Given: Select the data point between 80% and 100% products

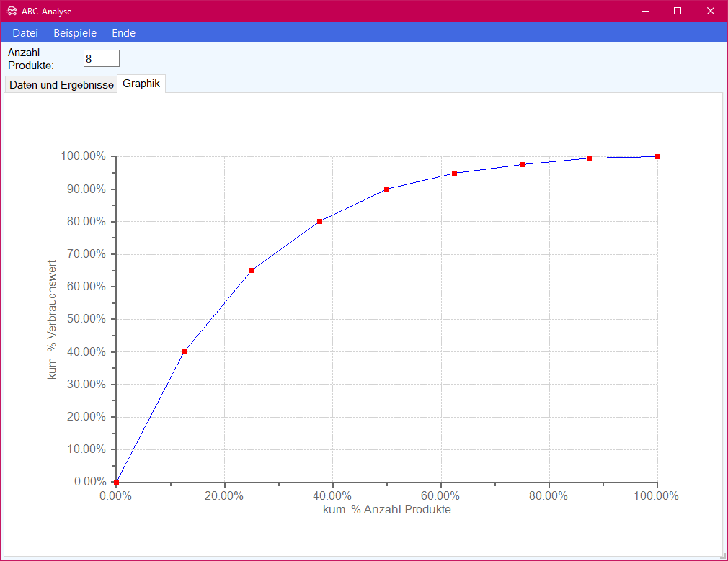Looking at the screenshot, I should 590,158.
